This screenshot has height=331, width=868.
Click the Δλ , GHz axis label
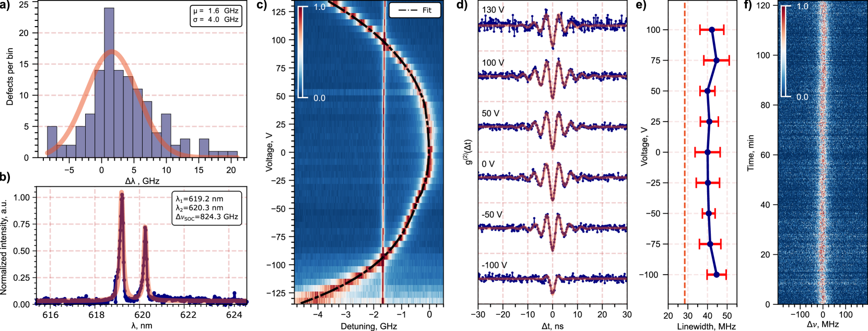(x=142, y=181)
